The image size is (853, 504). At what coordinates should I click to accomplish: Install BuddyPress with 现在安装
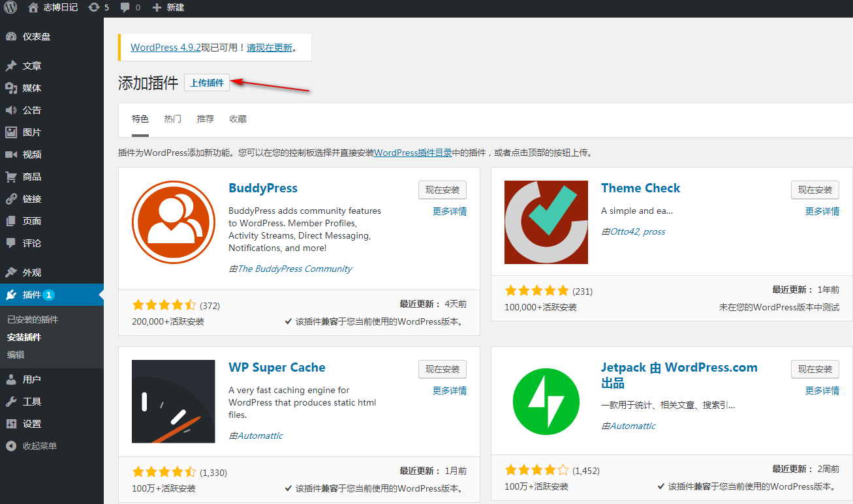(442, 190)
